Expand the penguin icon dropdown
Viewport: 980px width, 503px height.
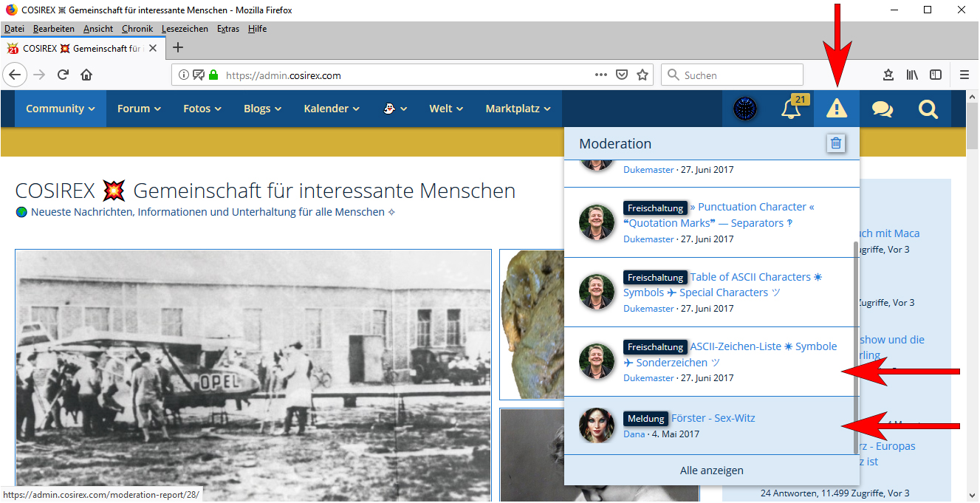pyautogui.click(x=394, y=109)
